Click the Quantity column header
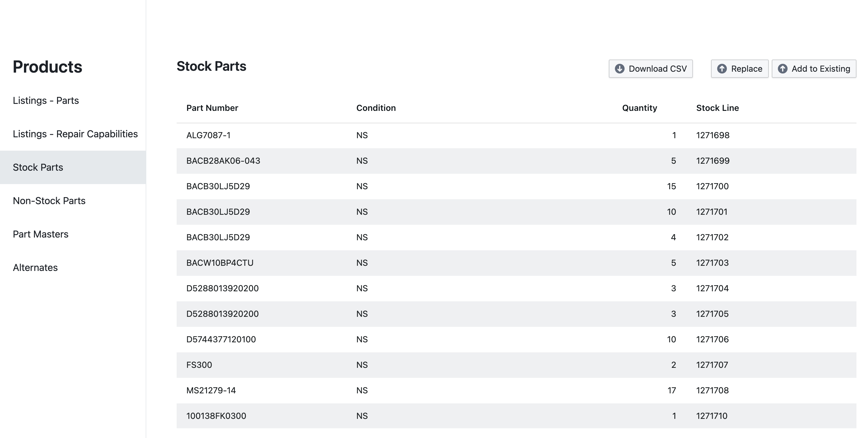 click(639, 108)
